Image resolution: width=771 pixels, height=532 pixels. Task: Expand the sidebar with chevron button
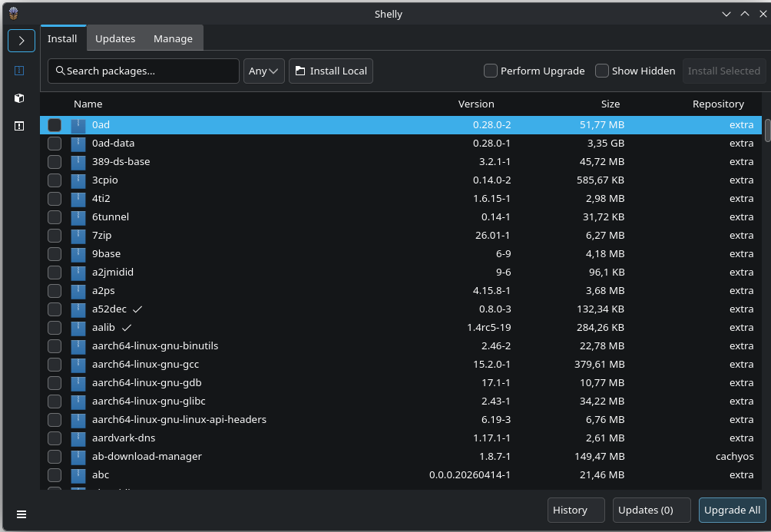22,41
